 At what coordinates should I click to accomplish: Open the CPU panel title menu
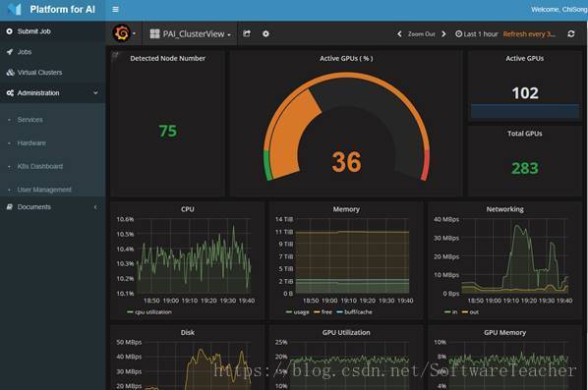point(188,209)
